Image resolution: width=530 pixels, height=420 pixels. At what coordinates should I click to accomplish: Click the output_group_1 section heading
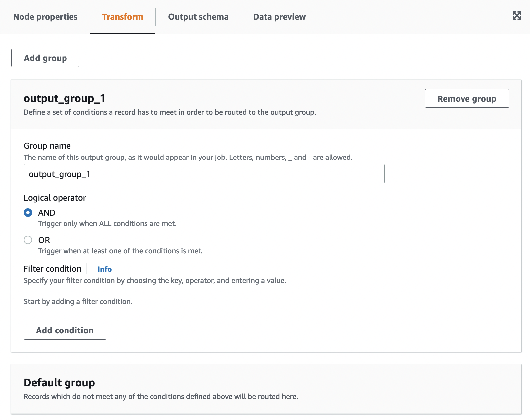pyautogui.click(x=65, y=98)
